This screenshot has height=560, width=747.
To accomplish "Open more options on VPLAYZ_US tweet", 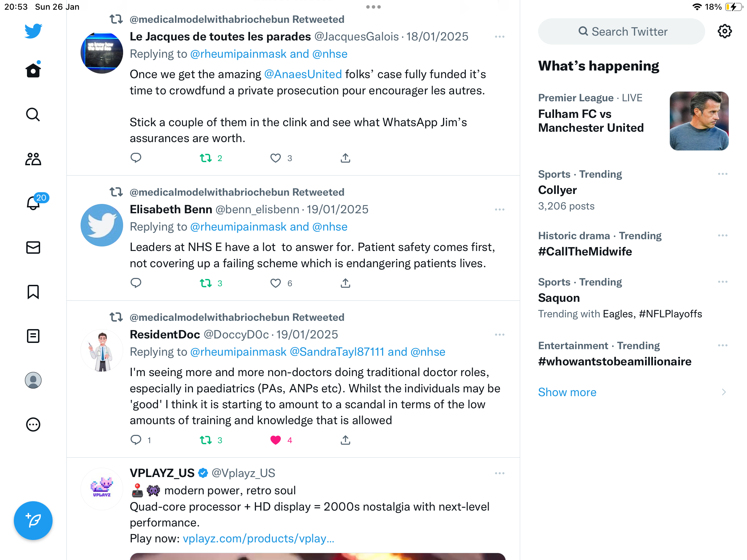I will click(500, 473).
